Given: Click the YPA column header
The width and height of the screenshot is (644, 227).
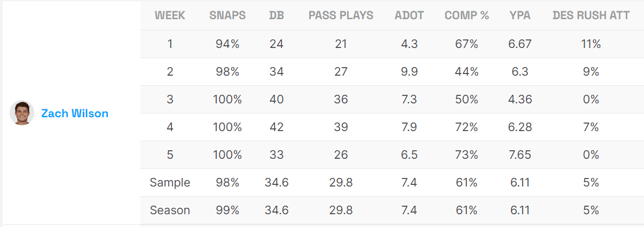Looking at the screenshot, I should point(520,15).
